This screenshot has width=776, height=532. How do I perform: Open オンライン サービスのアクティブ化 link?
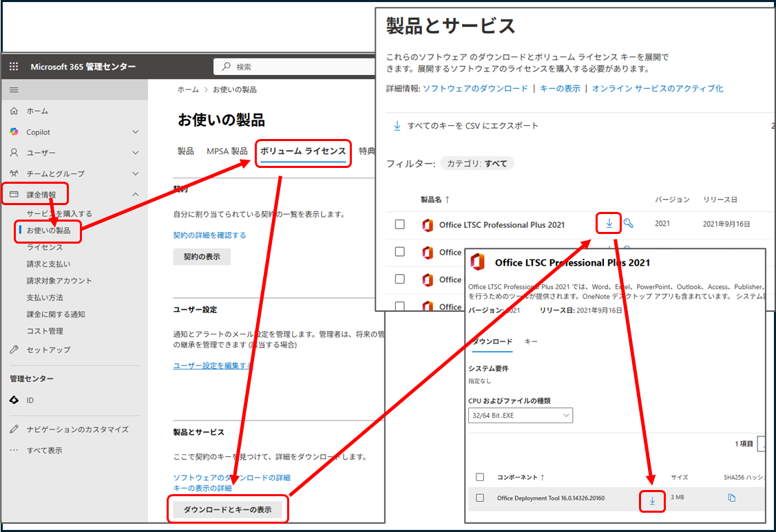click(x=658, y=89)
